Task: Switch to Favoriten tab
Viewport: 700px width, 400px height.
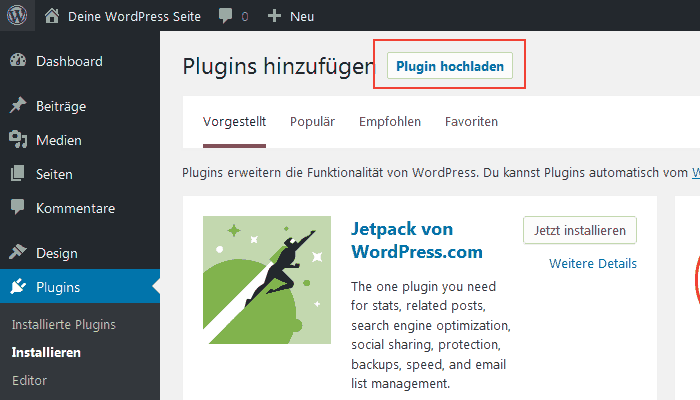Action: pyautogui.click(x=471, y=121)
